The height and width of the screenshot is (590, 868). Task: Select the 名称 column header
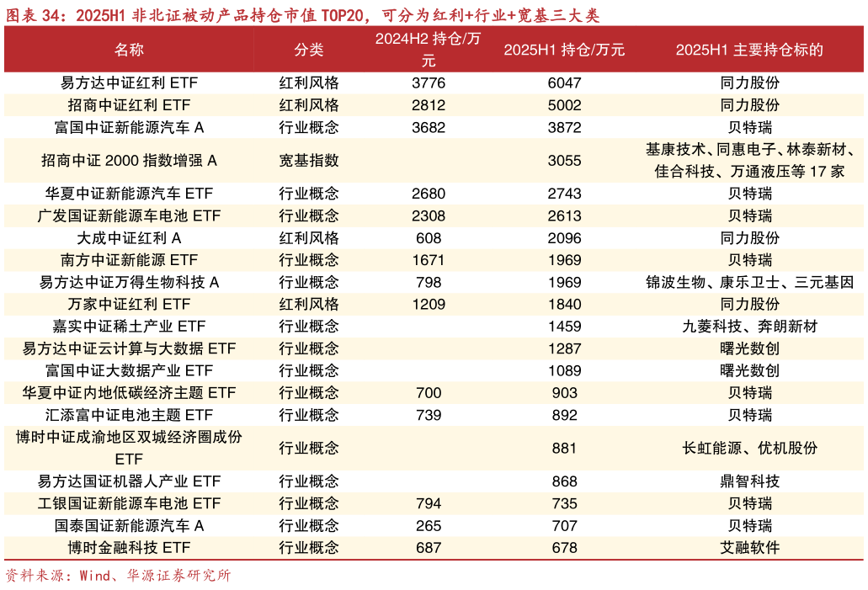(x=130, y=50)
